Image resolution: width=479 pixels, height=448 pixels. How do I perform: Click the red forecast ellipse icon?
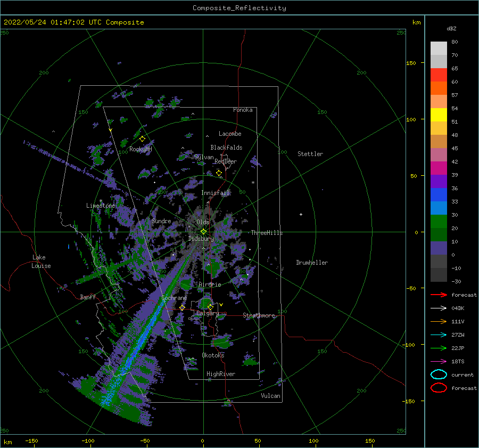click(439, 388)
